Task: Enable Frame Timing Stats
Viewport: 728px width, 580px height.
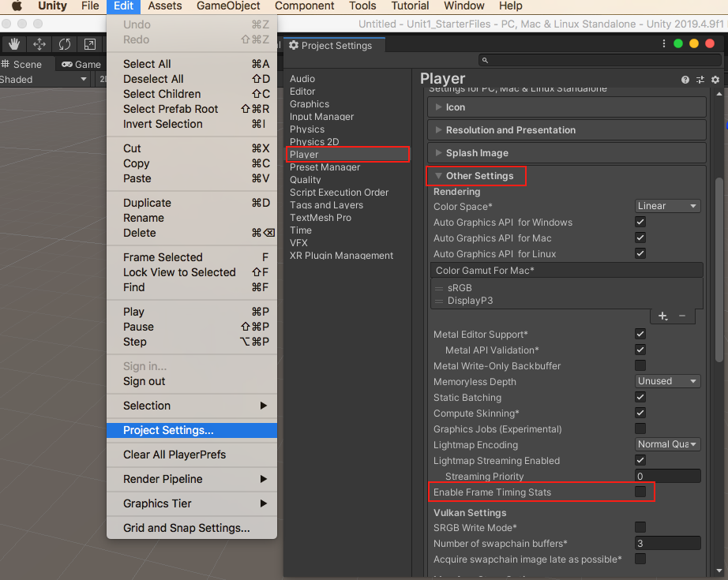Action: point(640,492)
